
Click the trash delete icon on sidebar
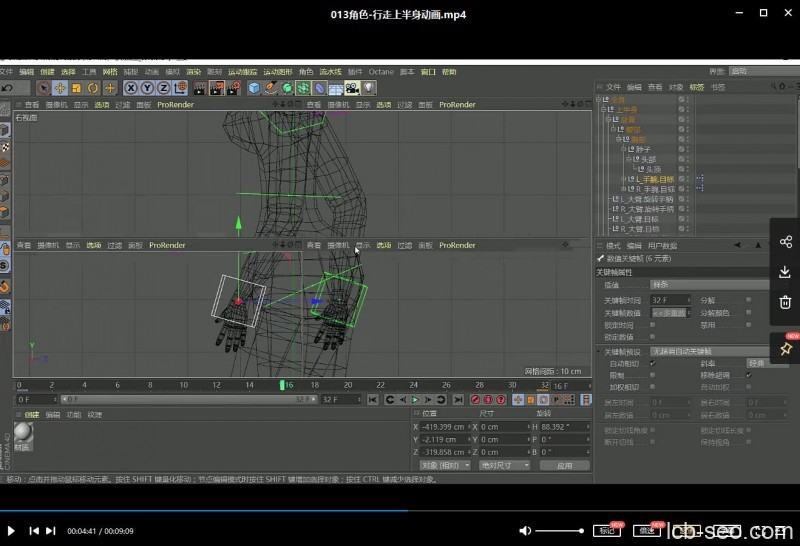click(x=785, y=302)
